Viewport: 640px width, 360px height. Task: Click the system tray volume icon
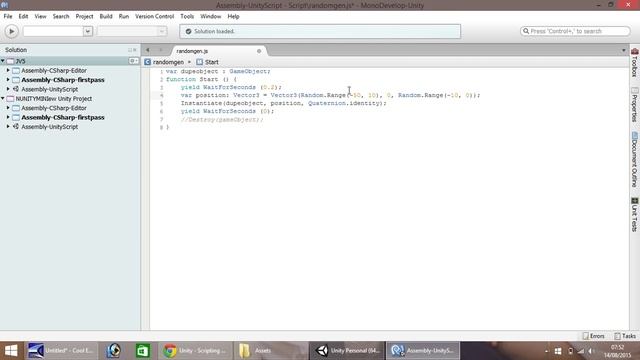click(591, 351)
